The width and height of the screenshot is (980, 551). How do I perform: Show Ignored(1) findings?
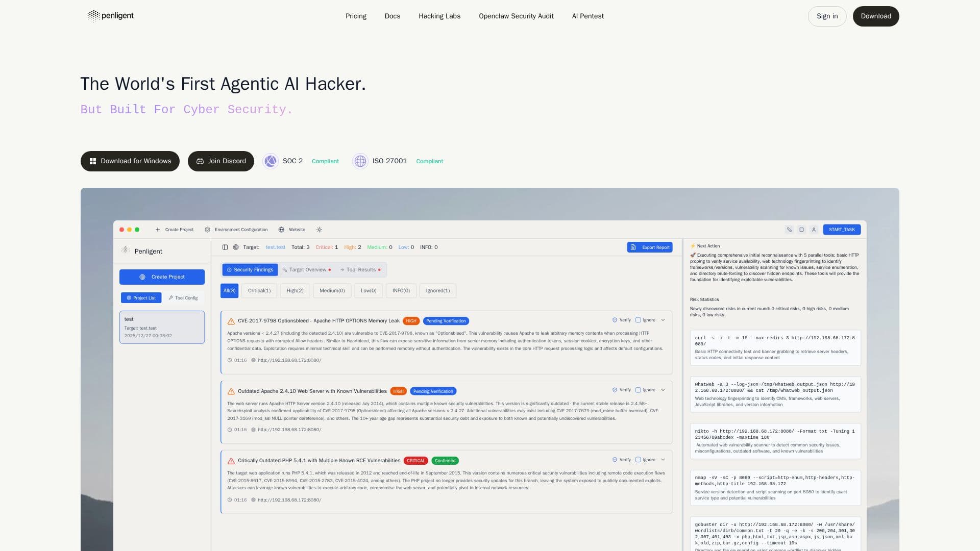[438, 291]
